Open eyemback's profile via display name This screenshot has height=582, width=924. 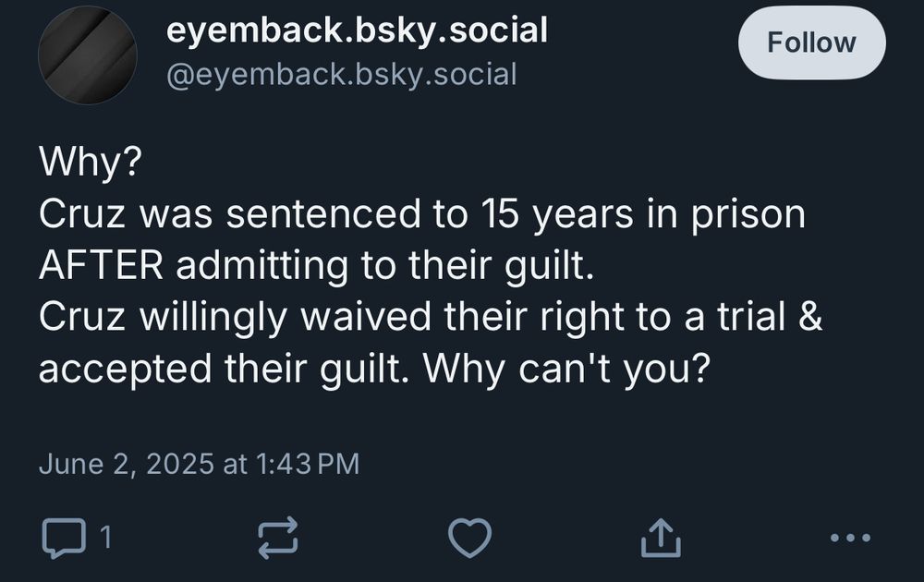click(357, 29)
